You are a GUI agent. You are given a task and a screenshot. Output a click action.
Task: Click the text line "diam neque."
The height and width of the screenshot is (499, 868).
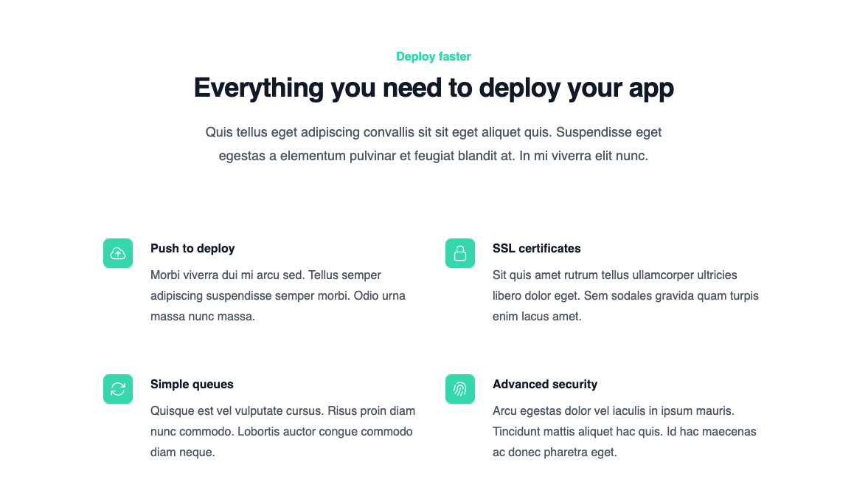coord(182,452)
